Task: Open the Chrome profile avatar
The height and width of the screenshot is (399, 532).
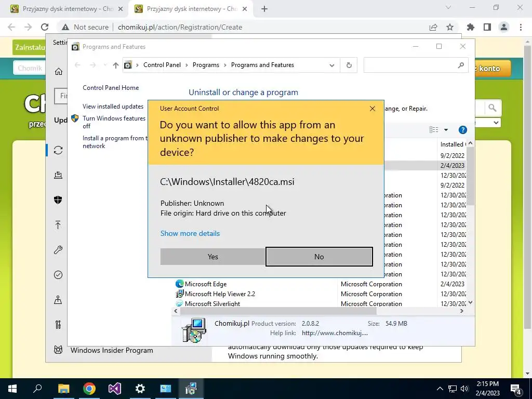Action: pyautogui.click(x=504, y=27)
